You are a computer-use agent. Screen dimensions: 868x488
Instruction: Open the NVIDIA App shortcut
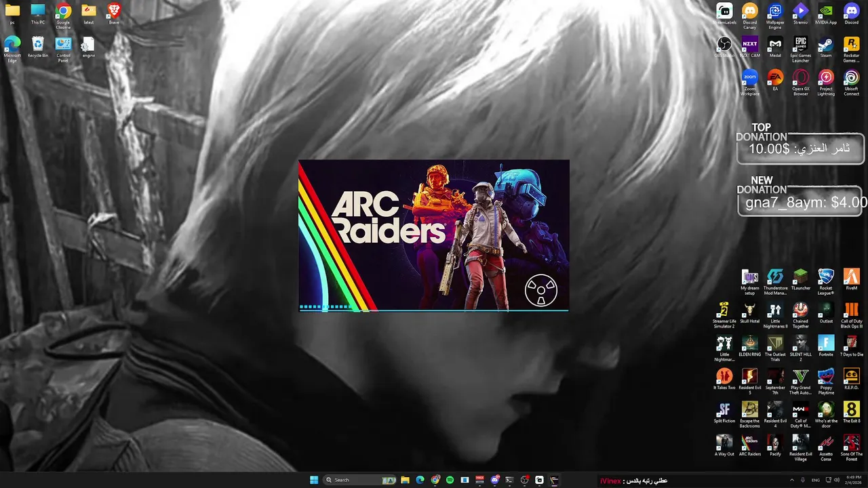826,14
